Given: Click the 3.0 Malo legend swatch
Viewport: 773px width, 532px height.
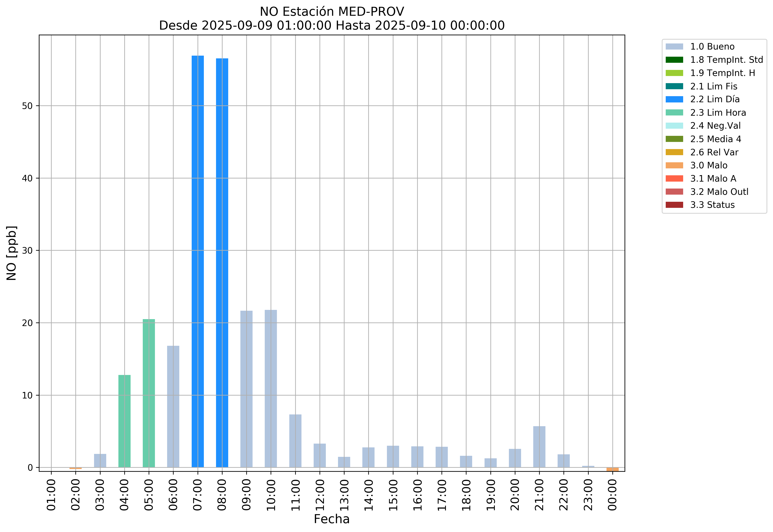Looking at the screenshot, I should (x=674, y=165).
